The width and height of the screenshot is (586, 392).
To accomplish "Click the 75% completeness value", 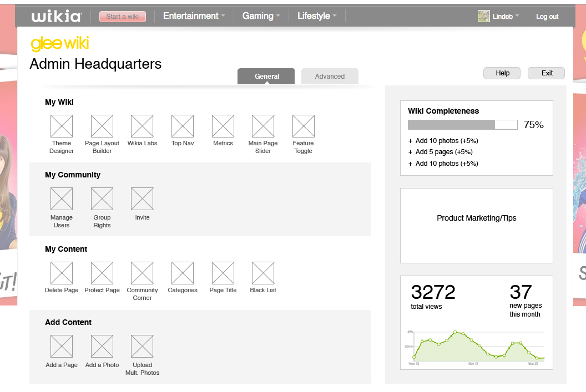I will point(534,125).
